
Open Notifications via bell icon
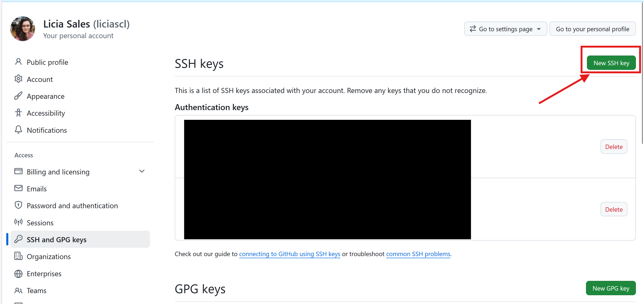[x=18, y=130]
